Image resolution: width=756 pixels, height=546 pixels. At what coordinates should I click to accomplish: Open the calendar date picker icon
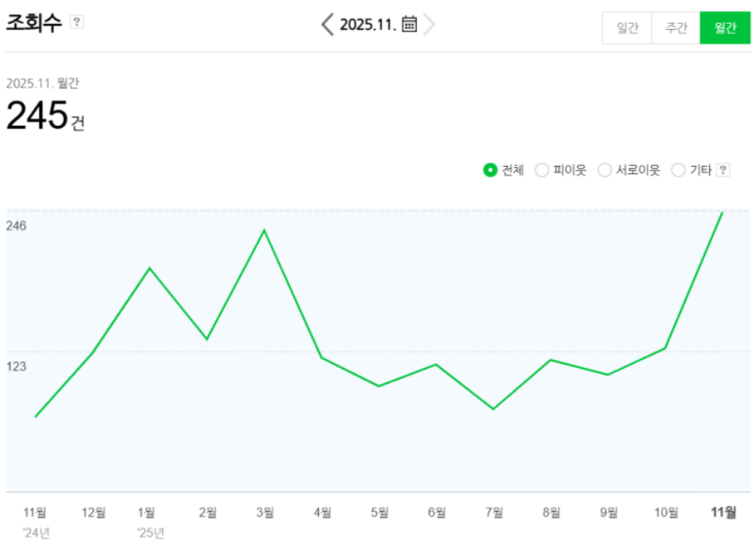tap(409, 24)
